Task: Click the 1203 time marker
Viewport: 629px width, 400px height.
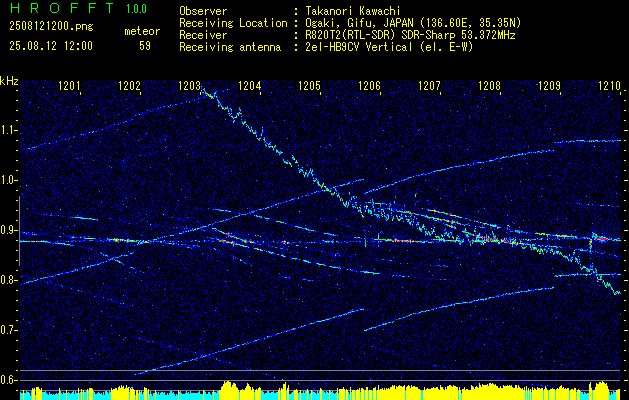Action: [x=190, y=85]
